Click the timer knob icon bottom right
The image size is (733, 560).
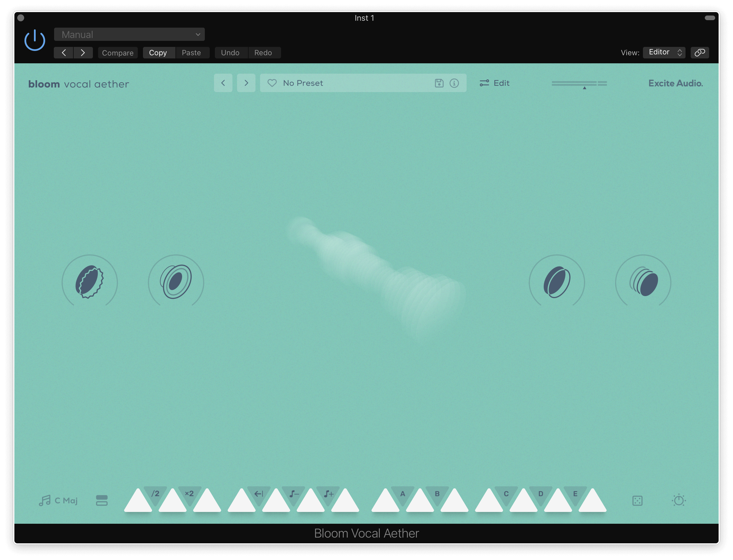pos(679,500)
